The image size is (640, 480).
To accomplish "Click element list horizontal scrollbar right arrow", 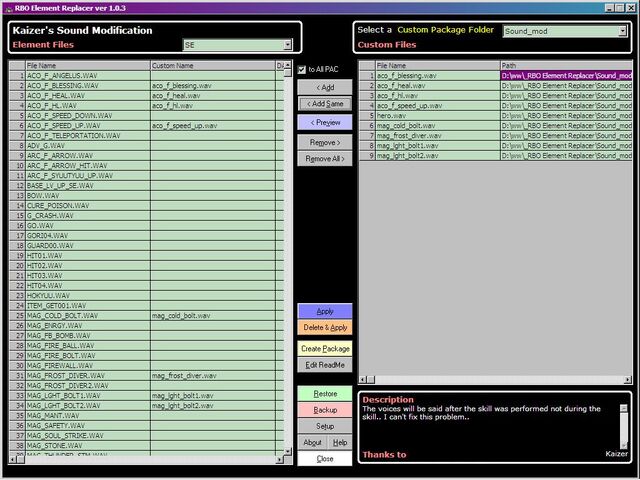I will [280, 460].
